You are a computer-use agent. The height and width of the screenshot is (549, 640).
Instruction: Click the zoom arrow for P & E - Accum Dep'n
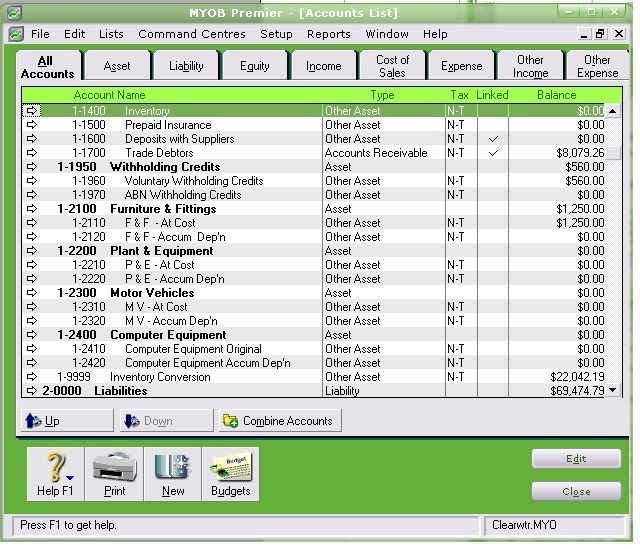tap(31, 278)
